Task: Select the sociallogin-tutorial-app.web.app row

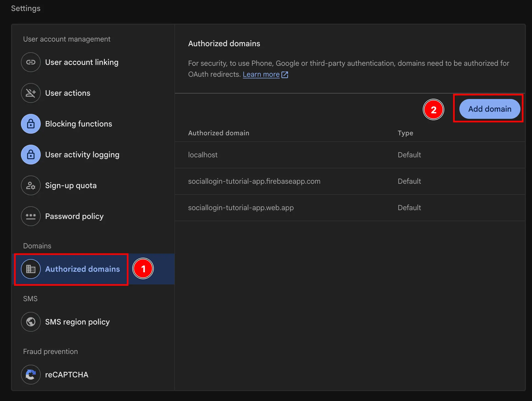Action: point(241,208)
